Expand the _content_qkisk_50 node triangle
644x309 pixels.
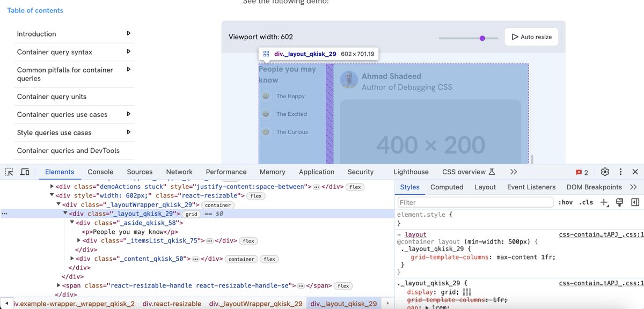(x=72, y=259)
